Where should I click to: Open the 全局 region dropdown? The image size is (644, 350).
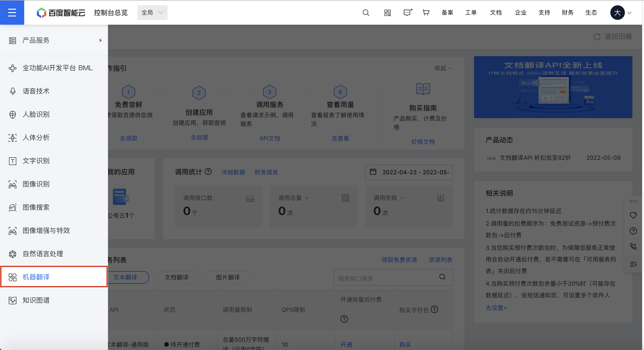tap(152, 13)
